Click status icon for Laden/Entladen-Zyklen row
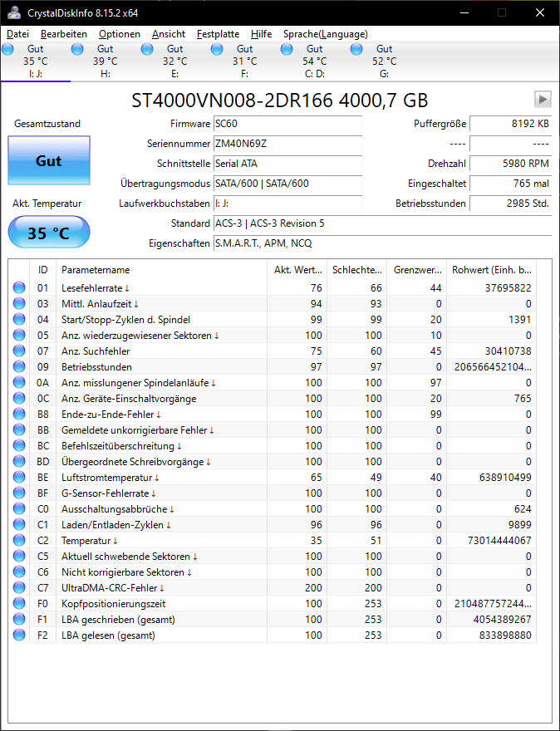 [x=19, y=525]
